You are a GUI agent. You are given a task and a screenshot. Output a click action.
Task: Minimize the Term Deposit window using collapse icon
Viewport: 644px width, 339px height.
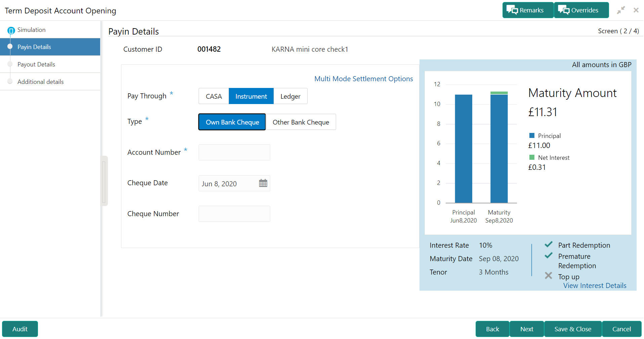(621, 10)
